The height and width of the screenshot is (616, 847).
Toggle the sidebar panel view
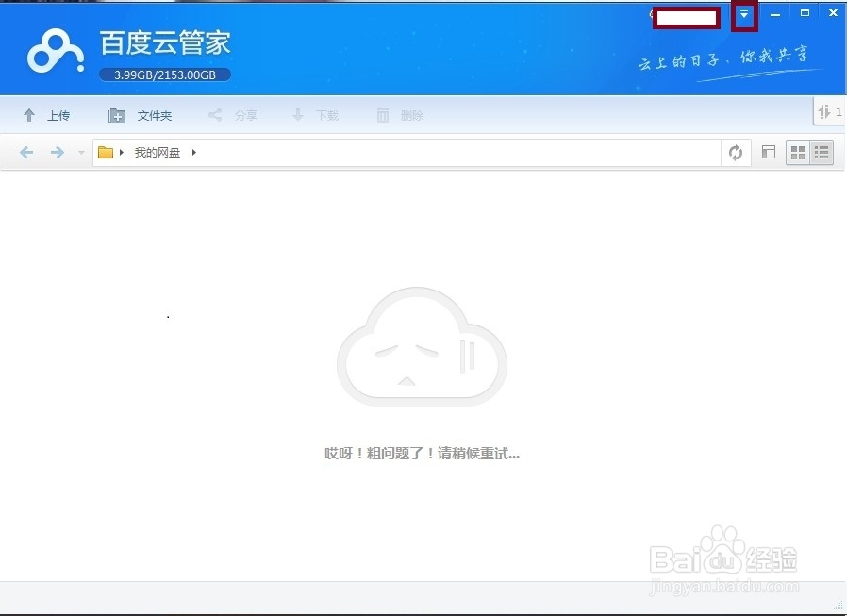(767, 152)
